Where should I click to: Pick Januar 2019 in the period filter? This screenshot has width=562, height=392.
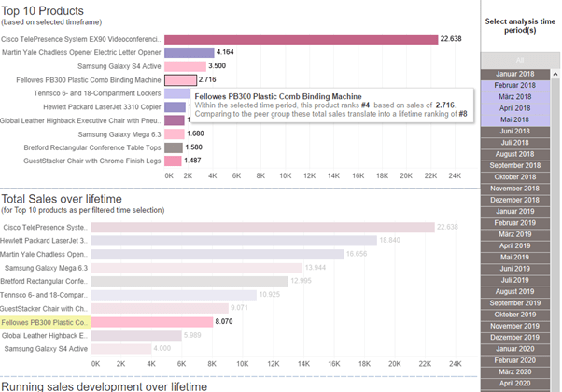tap(521, 211)
